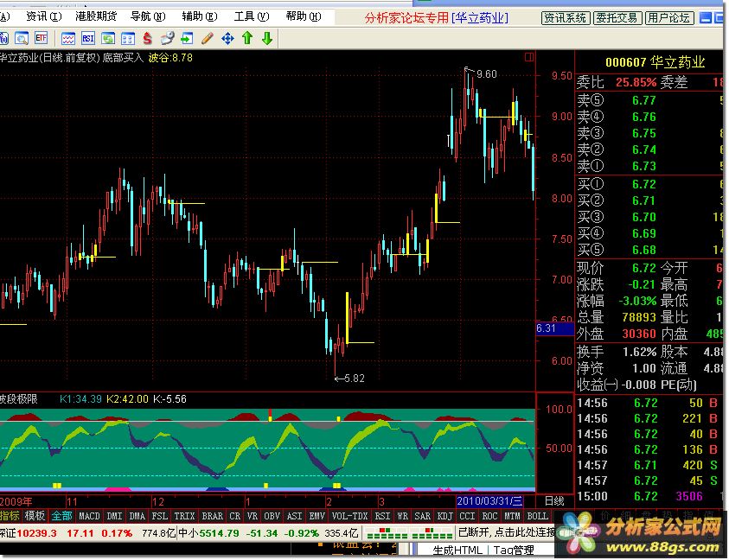
Task: Click the 000607 华立药业 stock title
Action: [655, 62]
